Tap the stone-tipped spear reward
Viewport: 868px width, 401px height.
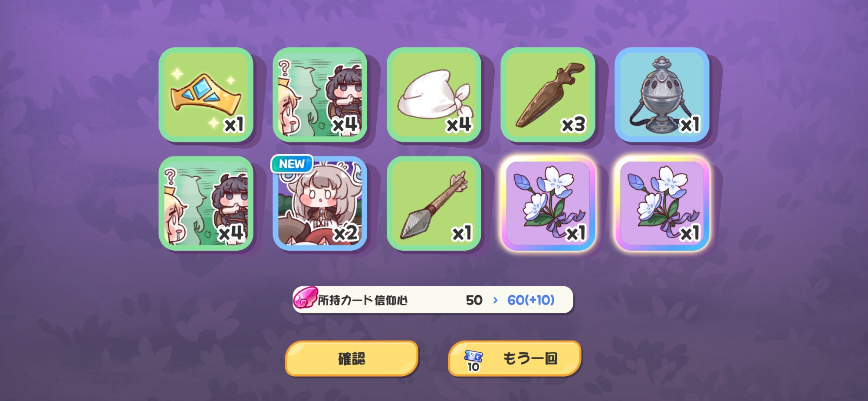click(434, 203)
